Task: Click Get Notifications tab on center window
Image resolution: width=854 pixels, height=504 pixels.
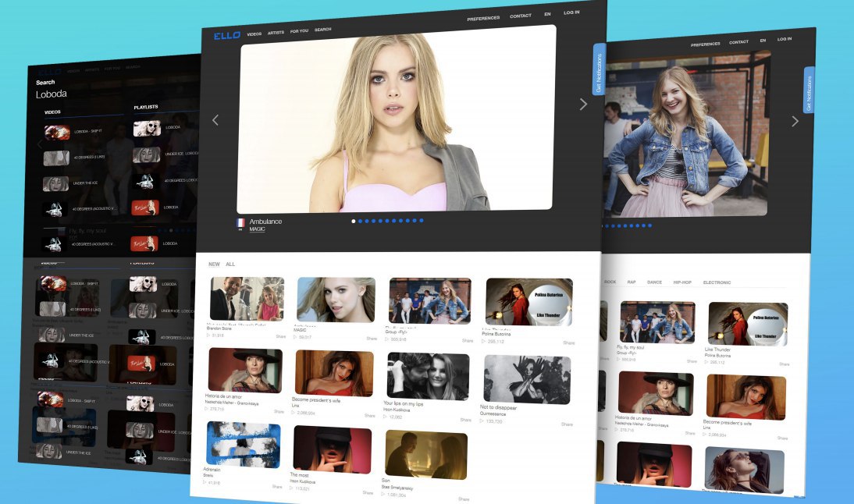Action: click(x=599, y=69)
